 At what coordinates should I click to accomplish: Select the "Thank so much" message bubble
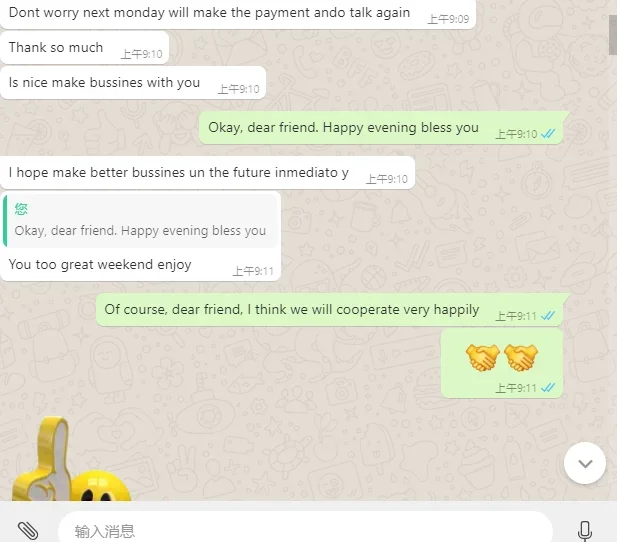coord(85,48)
